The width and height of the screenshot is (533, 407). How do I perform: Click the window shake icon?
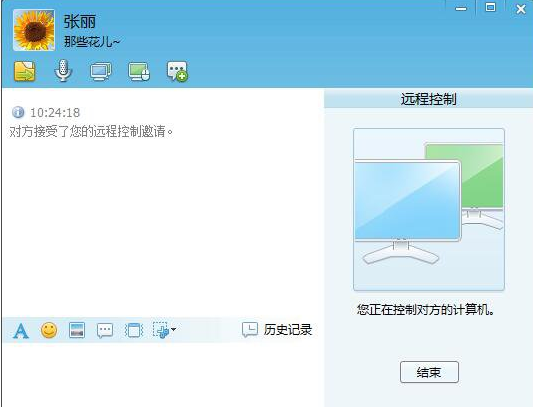(134, 330)
